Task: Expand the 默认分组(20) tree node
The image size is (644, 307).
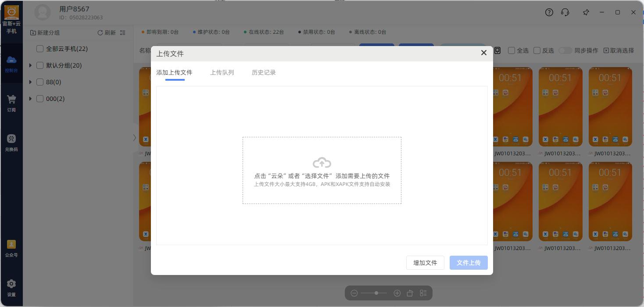Action: (30, 65)
